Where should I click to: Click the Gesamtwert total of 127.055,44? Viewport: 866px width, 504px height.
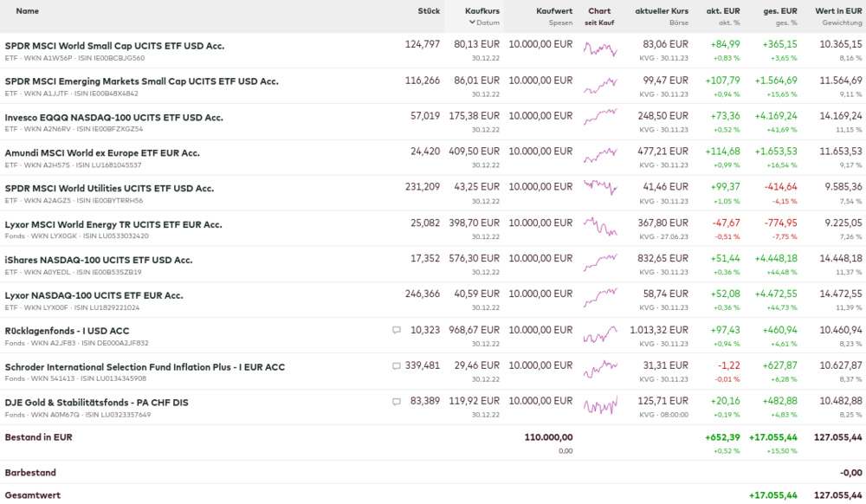coord(837,494)
